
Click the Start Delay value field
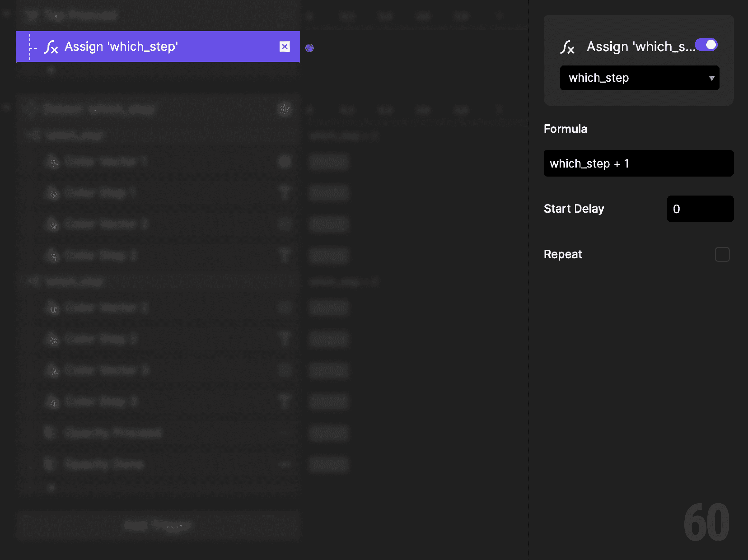700,209
